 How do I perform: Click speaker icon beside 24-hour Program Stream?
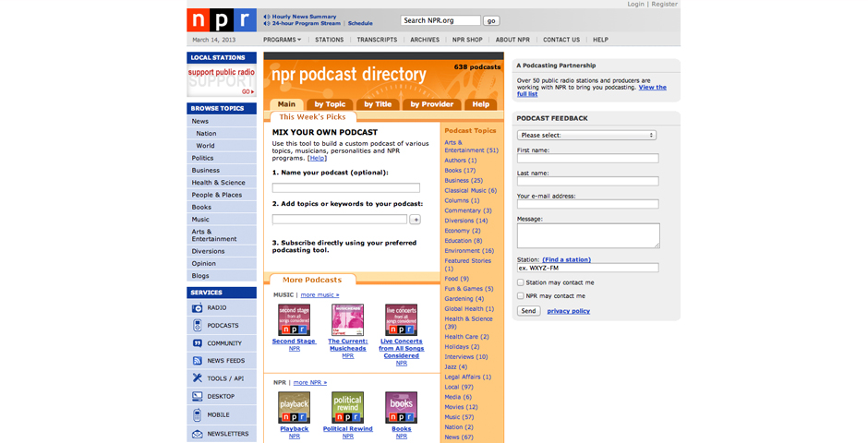tap(267, 23)
